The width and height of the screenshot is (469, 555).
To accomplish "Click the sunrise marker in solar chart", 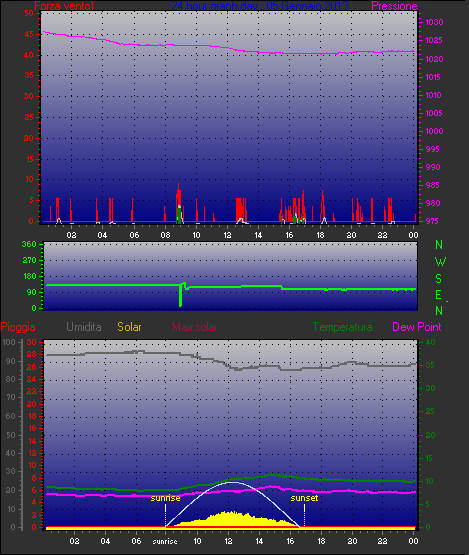I will click(x=165, y=498).
